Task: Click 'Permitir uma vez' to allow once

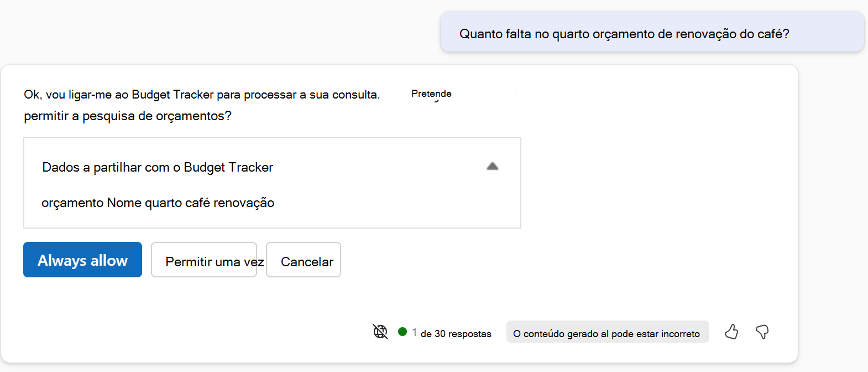Action: tap(204, 260)
